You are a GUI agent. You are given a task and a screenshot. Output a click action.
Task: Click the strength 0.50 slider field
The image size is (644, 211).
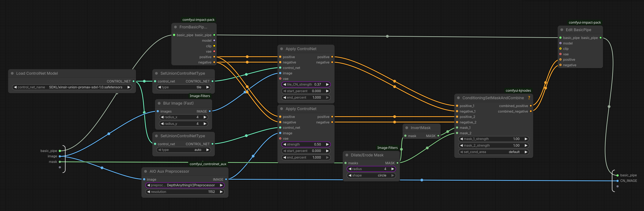(306, 144)
